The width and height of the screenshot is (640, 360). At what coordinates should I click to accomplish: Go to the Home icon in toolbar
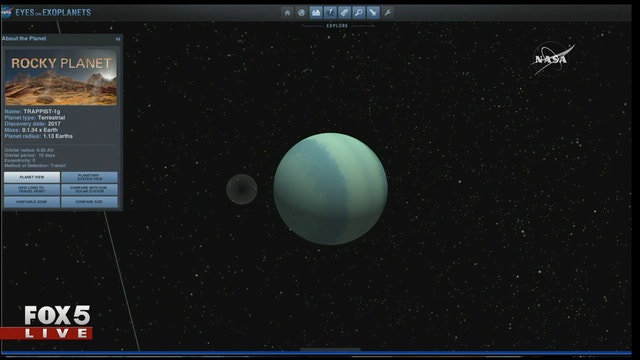(x=287, y=13)
